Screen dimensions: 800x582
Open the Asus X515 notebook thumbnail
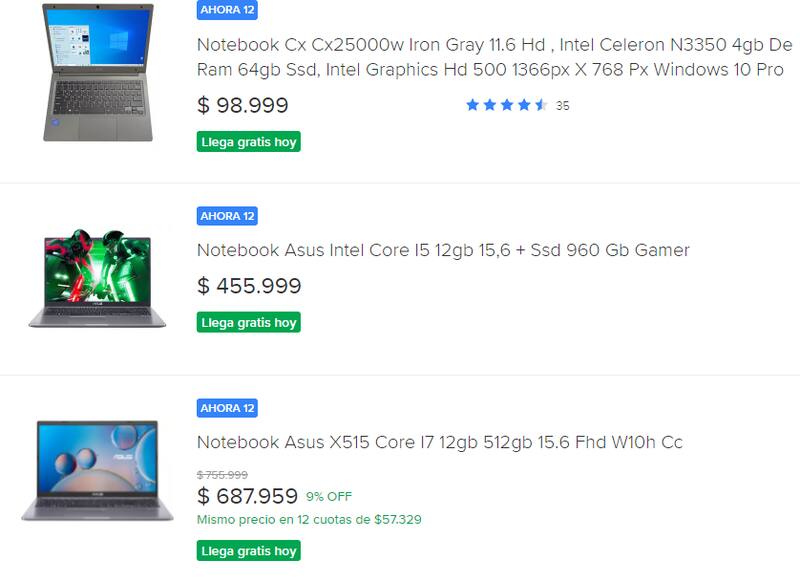click(x=97, y=470)
